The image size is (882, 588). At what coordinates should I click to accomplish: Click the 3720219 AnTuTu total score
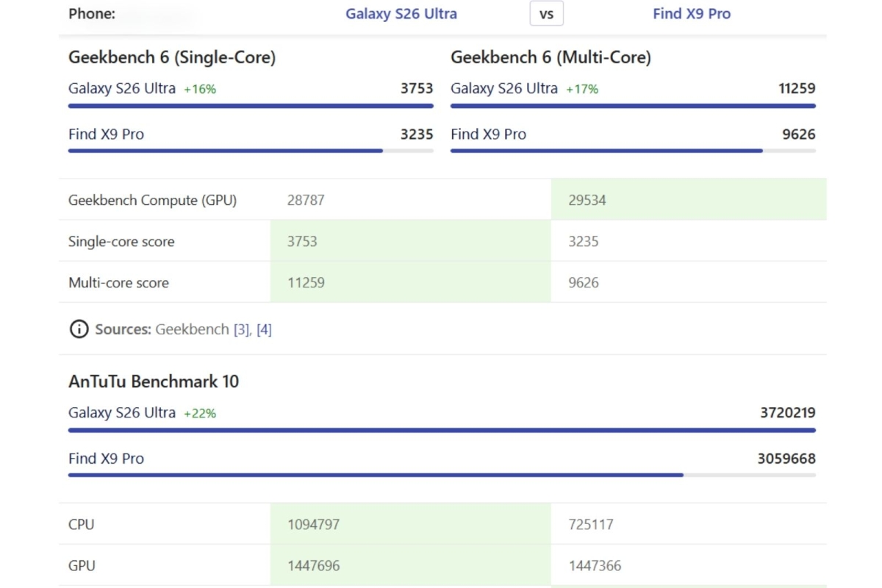click(787, 413)
